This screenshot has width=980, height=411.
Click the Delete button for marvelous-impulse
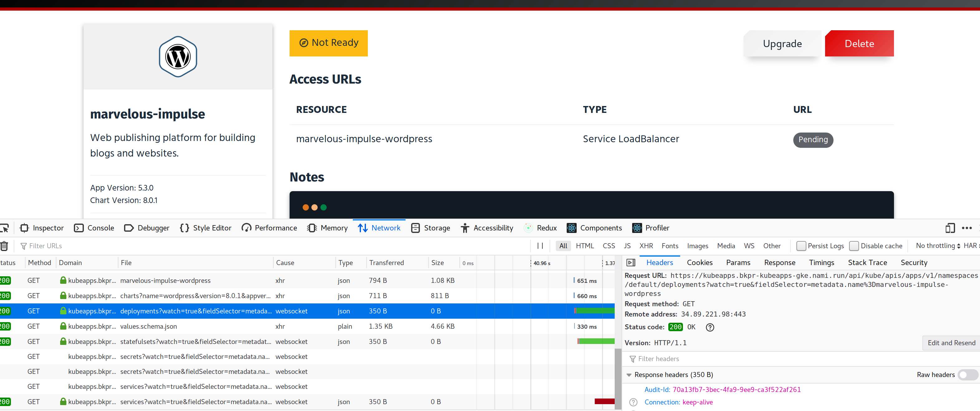(x=859, y=43)
